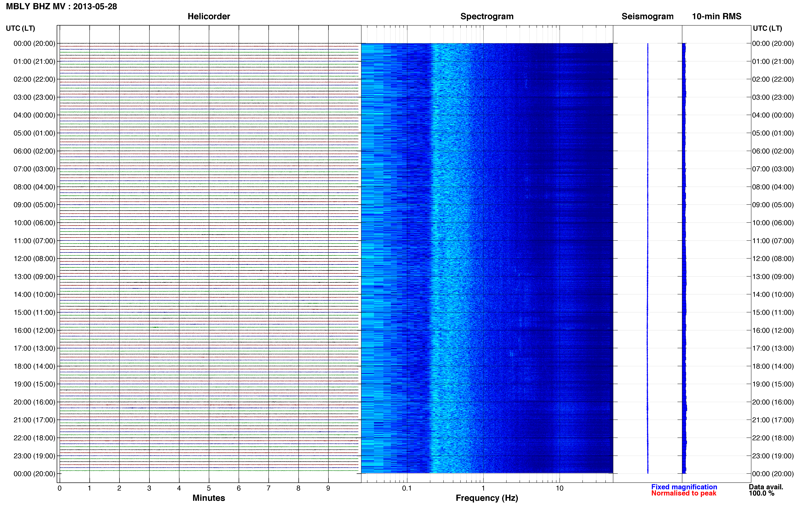Click left time label '02:00 (22:00)'
Viewport: 812px width, 508px height.
point(34,79)
